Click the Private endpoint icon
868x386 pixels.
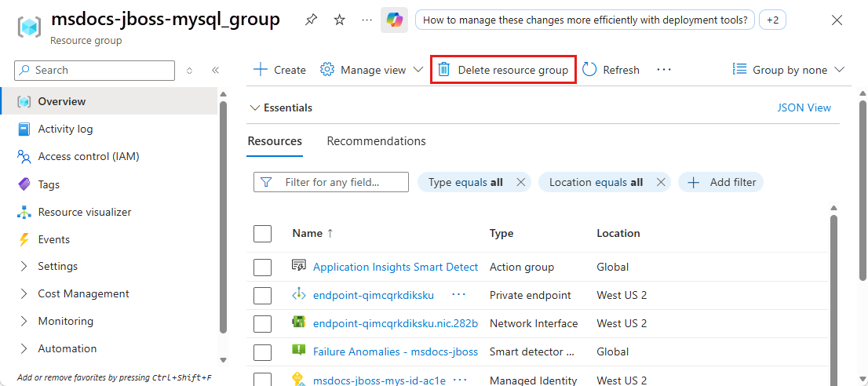(x=298, y=295)
